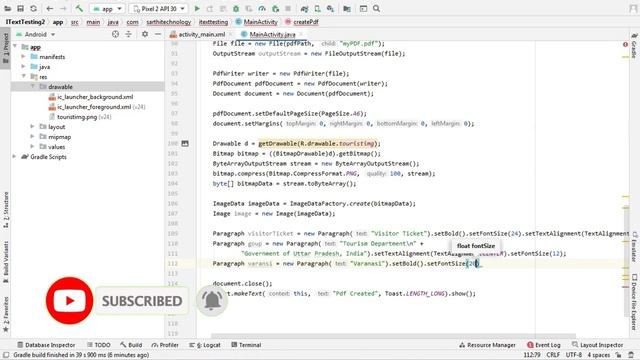640x360 pixels.
Task: Expand the java folder
Action: [x=24, y=67]
